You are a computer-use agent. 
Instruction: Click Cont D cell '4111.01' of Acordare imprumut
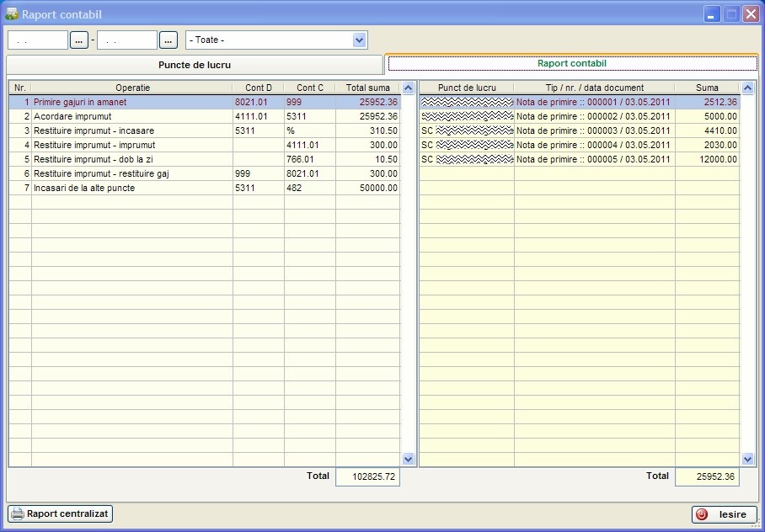(x=259, y=116)
